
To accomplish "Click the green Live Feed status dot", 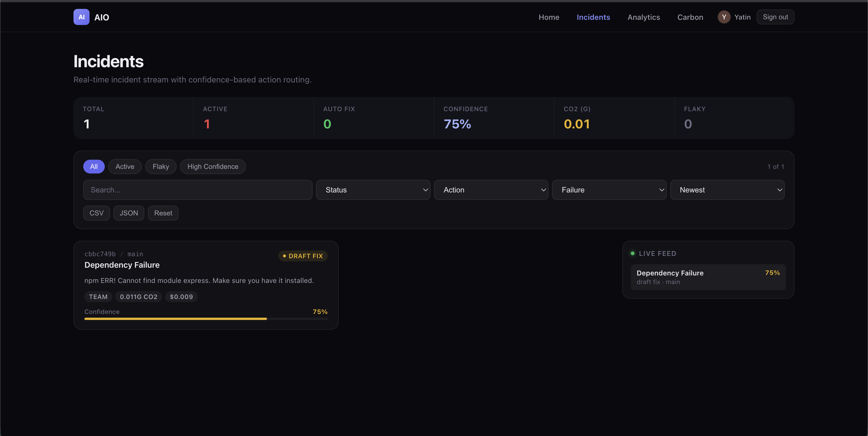I will (632, 253).
